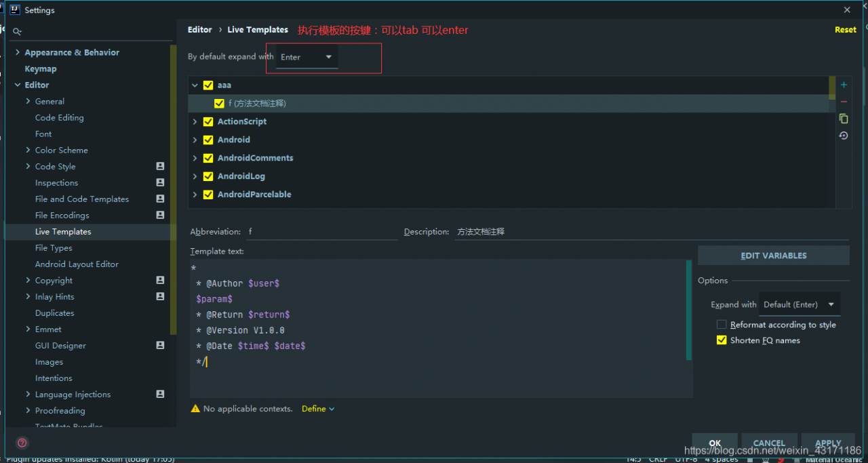
Task: Expand the Android template group
Action: 195,140
